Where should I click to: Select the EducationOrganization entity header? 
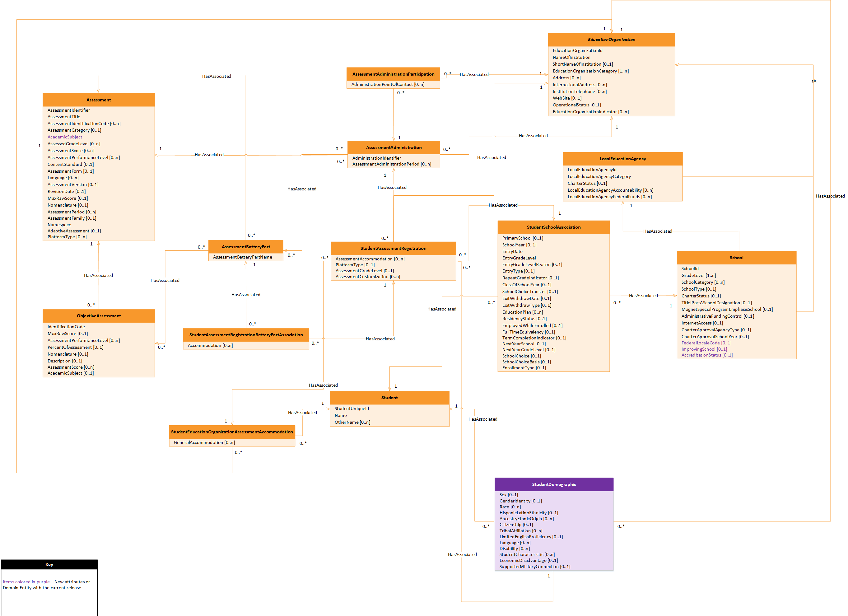(x=611, y=40)
